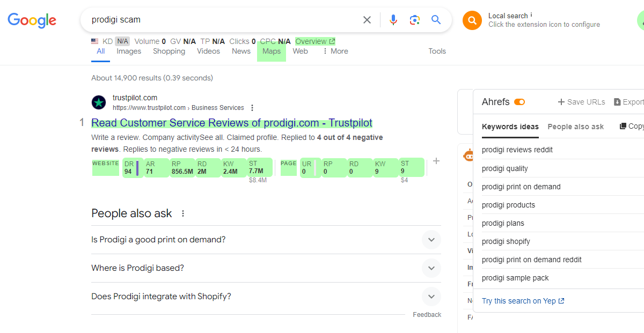Switch to the Maps tab
This screenshot has height=333, width=644.
(272, 51)
